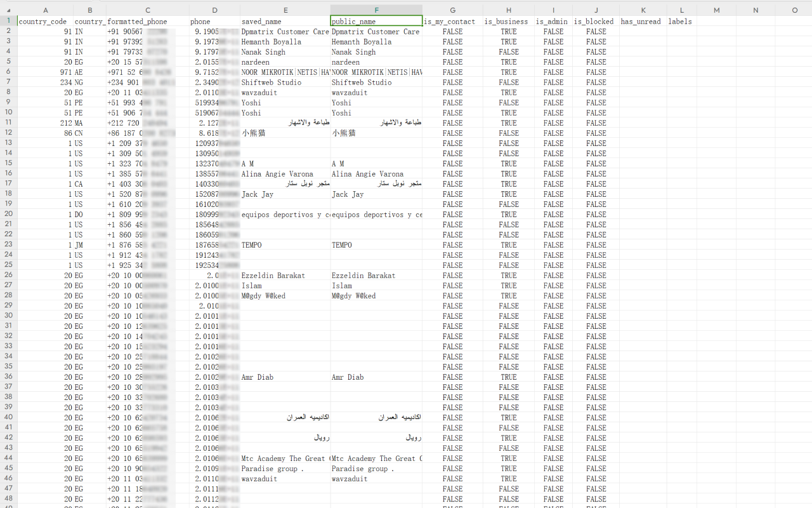
Task: Select public_name cell 'Islam'
Action: coord(376,286)
